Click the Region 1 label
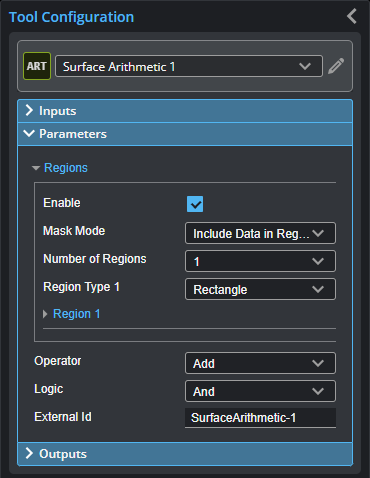Screen dimensions: 370x478 (x=76, y=314)
